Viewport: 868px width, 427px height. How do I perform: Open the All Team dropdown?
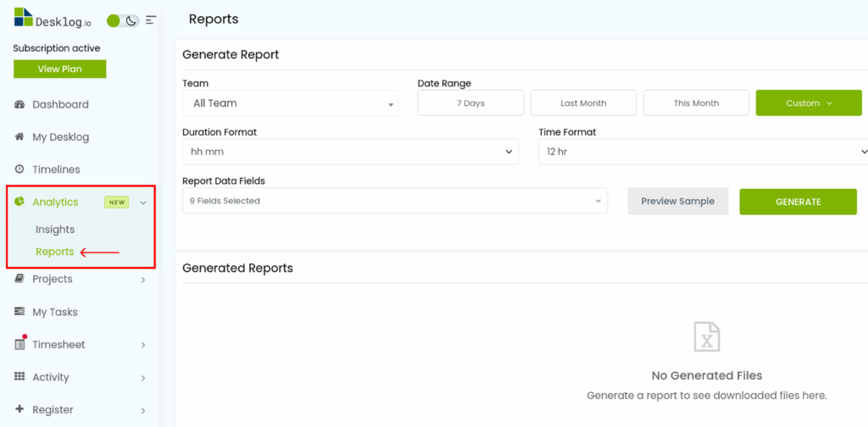(x=290, y=103)
